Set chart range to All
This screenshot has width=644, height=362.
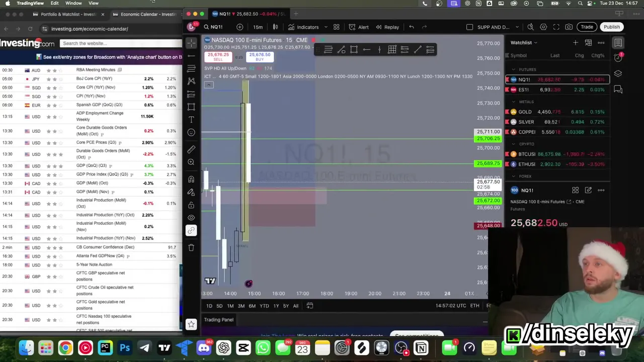pos(296,306)
